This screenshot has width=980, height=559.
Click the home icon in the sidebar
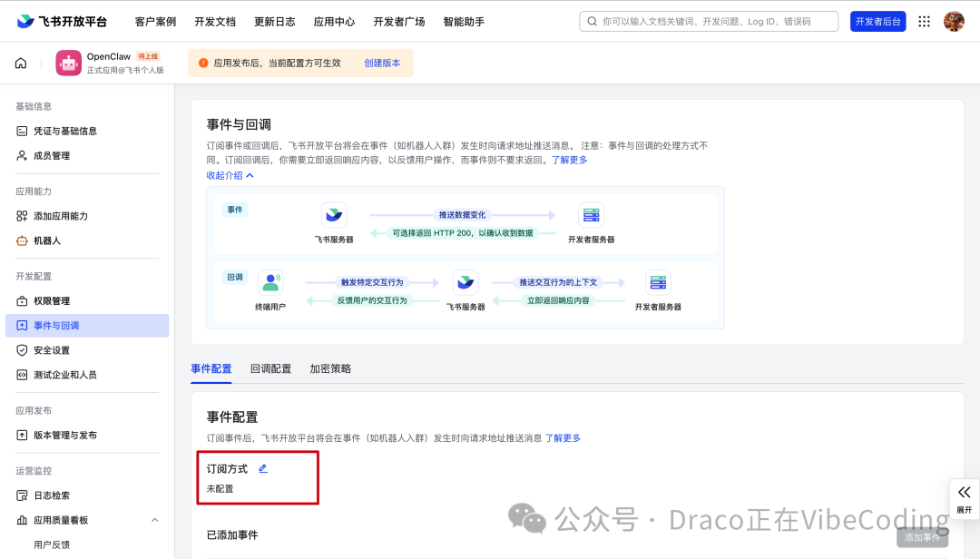[20, 63]
